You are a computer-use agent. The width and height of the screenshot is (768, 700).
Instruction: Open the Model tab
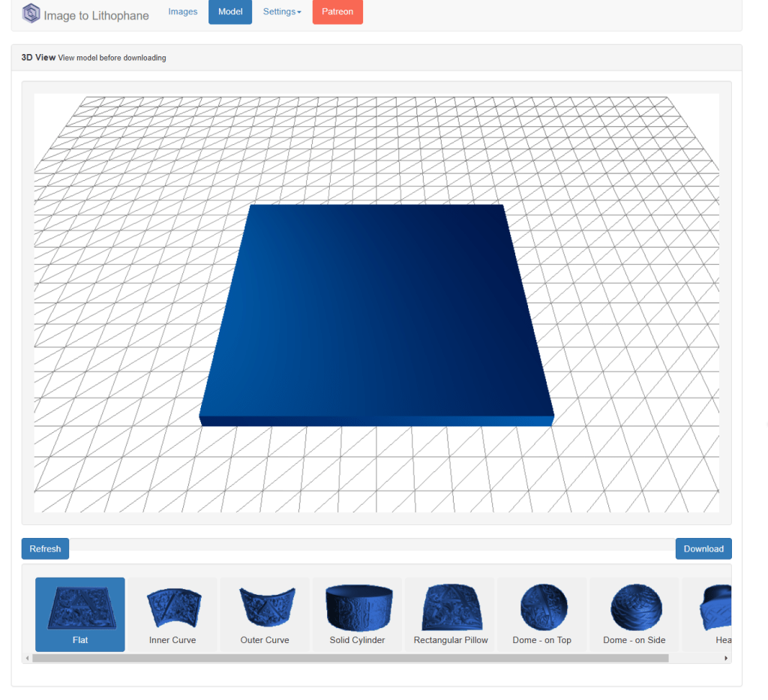(230, 12)
